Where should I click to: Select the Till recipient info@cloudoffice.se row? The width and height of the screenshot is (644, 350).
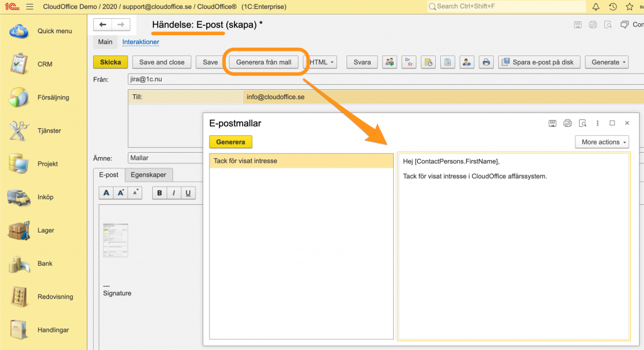tap(386, 97)
